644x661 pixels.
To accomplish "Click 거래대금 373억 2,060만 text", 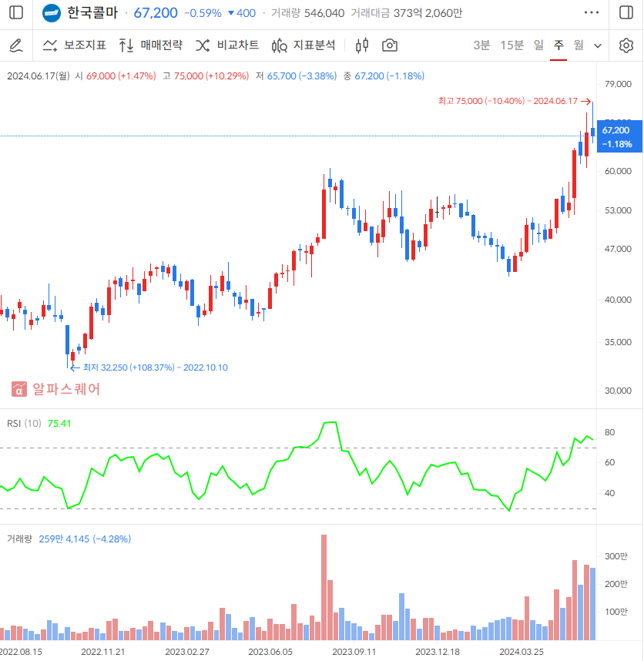I will point(407,13).
